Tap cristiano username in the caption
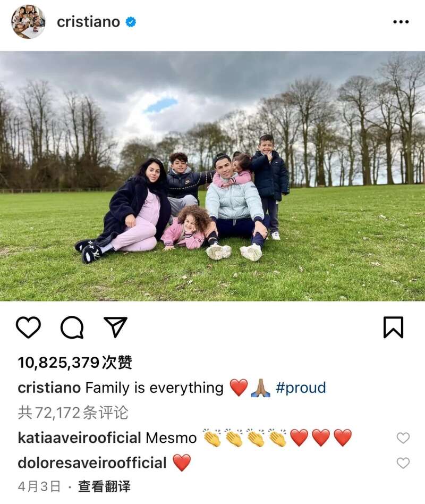 (49, 388)
